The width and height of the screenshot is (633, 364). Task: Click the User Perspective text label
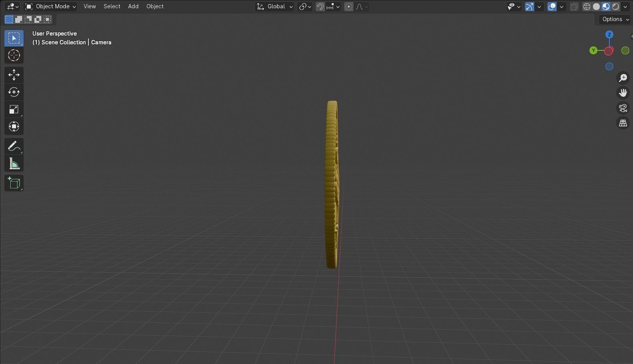pos(54,34)
